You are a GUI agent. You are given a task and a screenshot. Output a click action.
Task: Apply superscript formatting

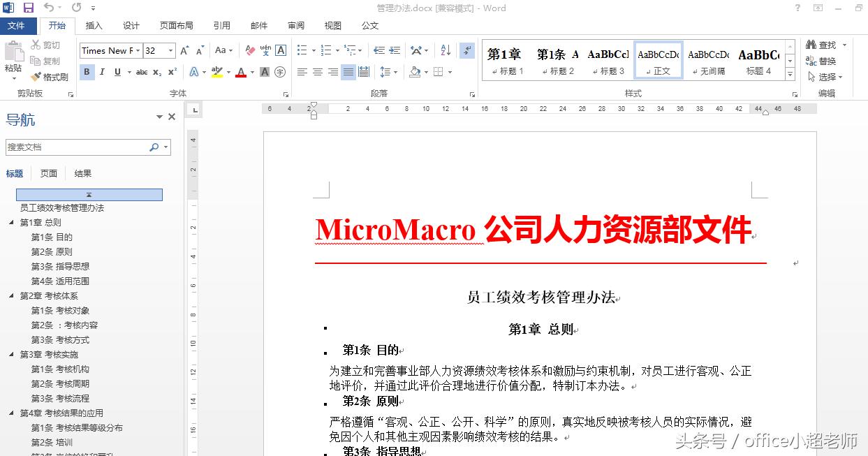pos(172,71)
